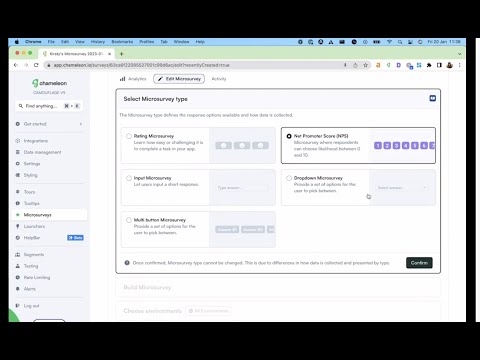Image resolution: width=480 pixels, height=360 pixels.
Task: Close the Kirsty's Microsurvey browser tab
Action: [109, 54]
